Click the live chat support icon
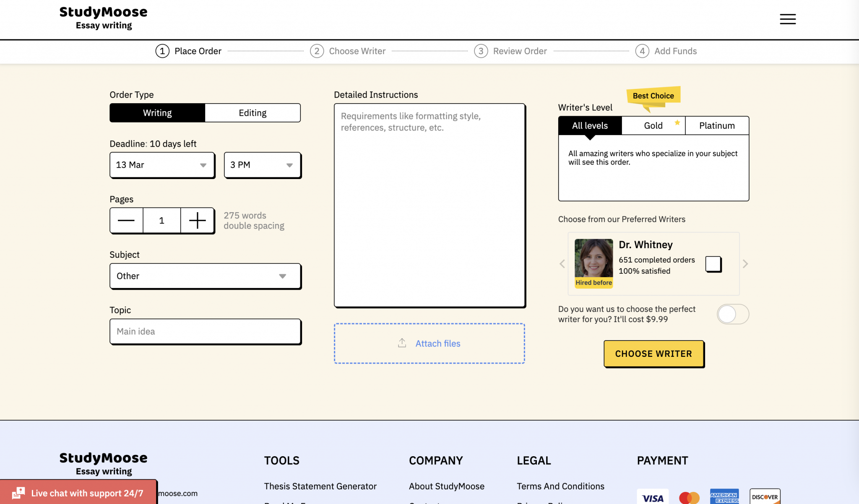The width and height of the screenshot is (859, 504). pyautogui.click(x=18, y=493)
